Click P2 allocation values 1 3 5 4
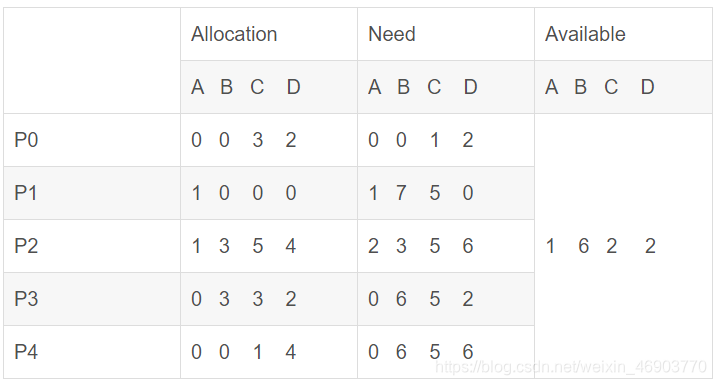 (244, 246)
